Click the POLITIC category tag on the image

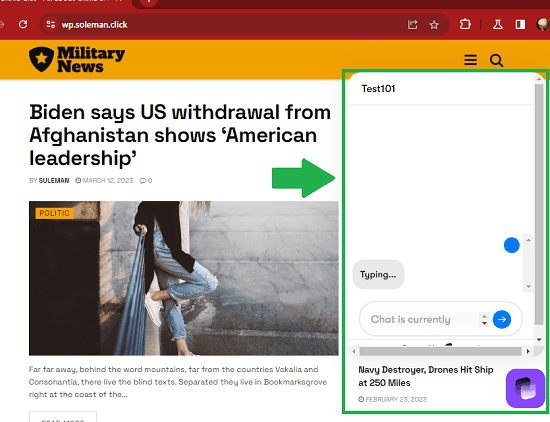coord(54,213)
